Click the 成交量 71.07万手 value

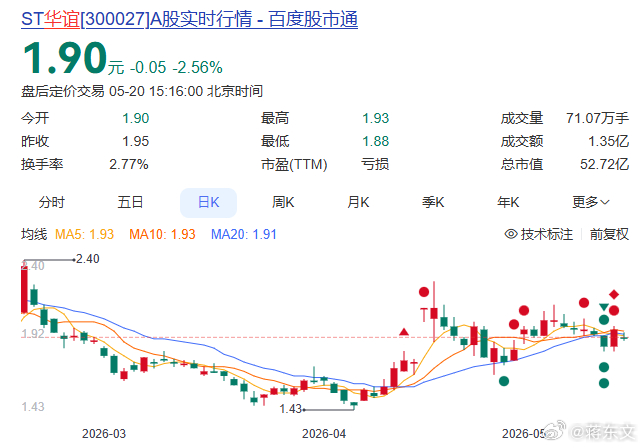597,118
